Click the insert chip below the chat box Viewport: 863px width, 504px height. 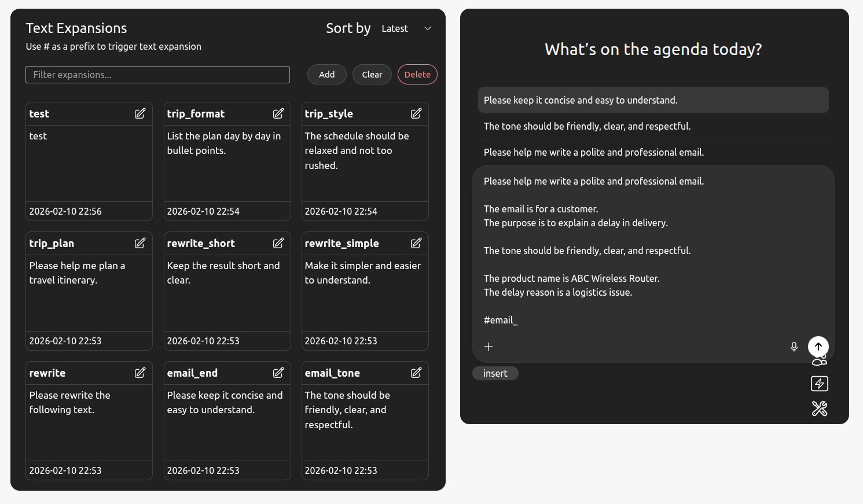point(495,373)
